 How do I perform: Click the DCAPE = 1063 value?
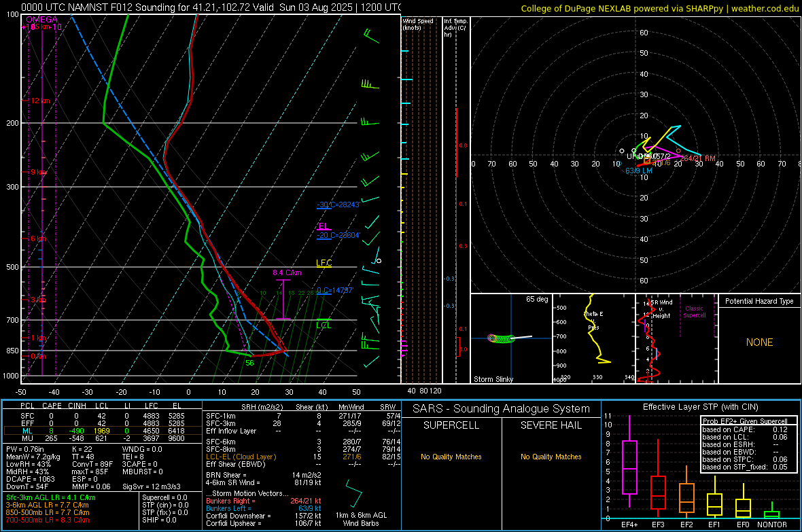point(30,479)
